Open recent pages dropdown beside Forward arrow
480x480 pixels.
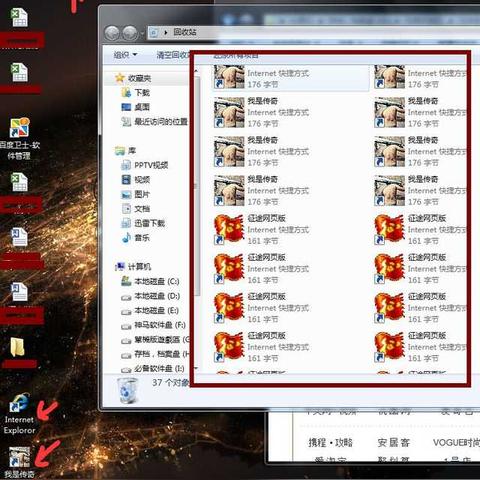pyautogui.click(x=142, y=33)
